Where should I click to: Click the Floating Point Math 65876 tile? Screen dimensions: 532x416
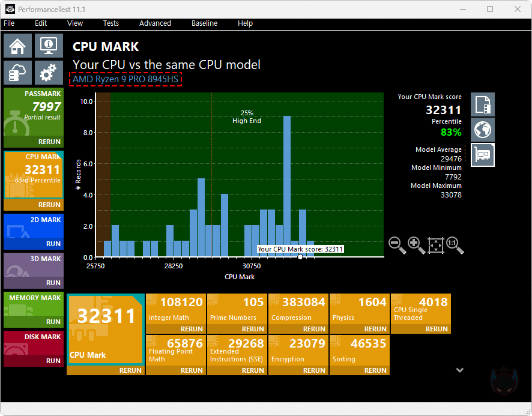pyautogui.click(x=176, y=351)
